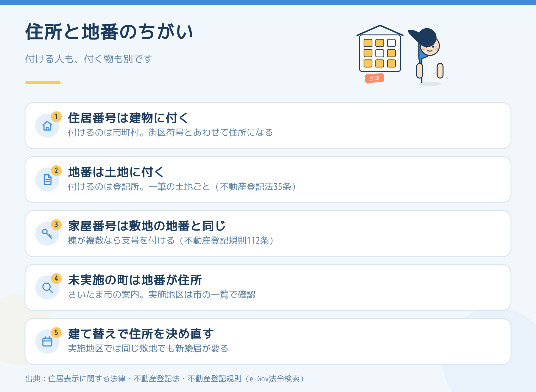Click the heading 家屋番号は敷地の地番と同じ
The width and height of the screenshot is (536, 392).
(x=147, y=226)
